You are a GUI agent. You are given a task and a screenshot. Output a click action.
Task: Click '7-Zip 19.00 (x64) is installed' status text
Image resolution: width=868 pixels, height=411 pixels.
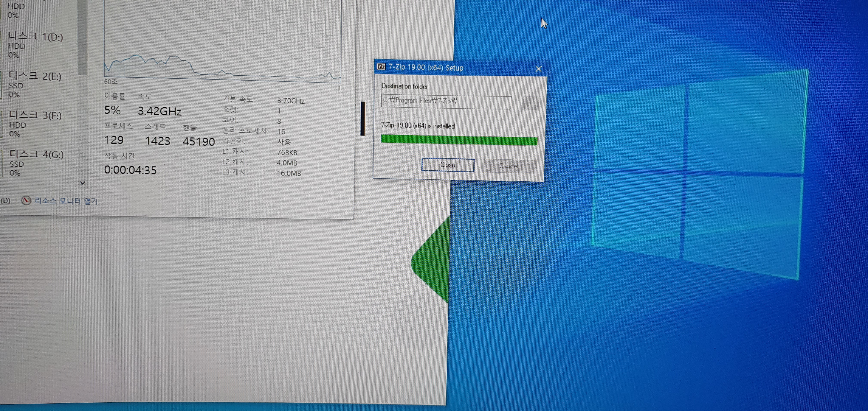click(418, 126)
